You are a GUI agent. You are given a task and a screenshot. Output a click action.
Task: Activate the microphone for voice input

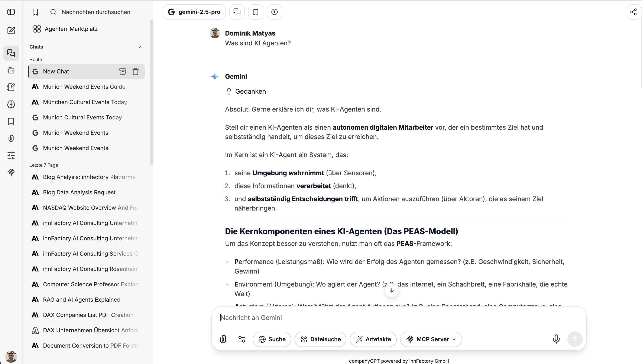556,339
